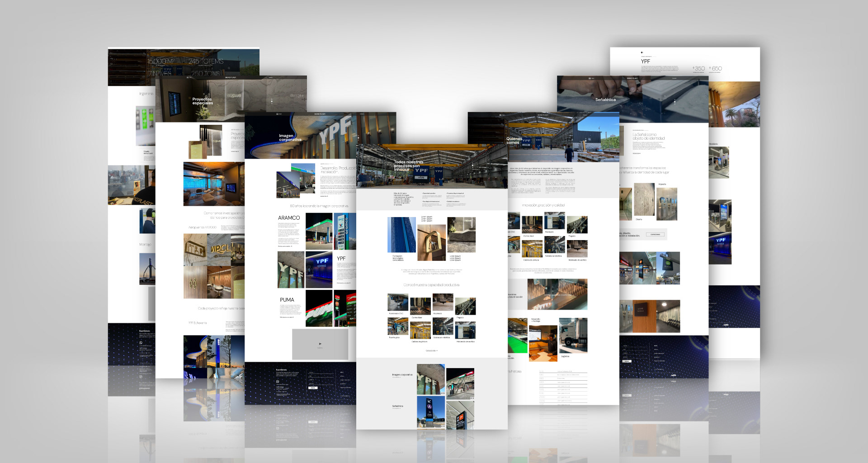This screenshot has width=868, height=463.
Task: Click 250 TONS statistic on leftmost page
Action: pos(205,73)
